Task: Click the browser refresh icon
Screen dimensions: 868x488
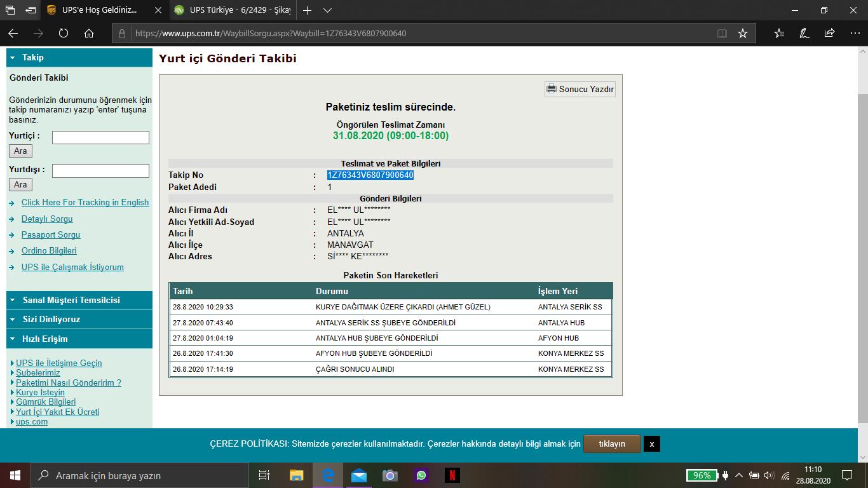Action: (x=64, y=33)
